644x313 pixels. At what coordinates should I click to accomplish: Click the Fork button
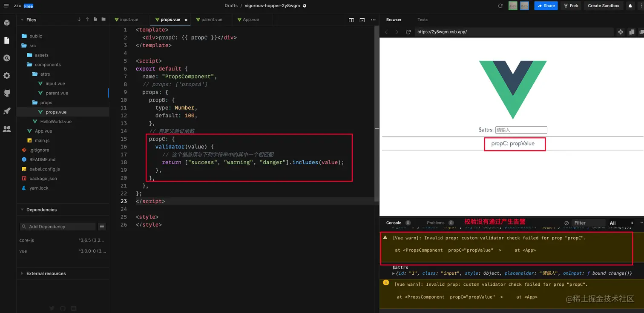[x=571, y=6]
